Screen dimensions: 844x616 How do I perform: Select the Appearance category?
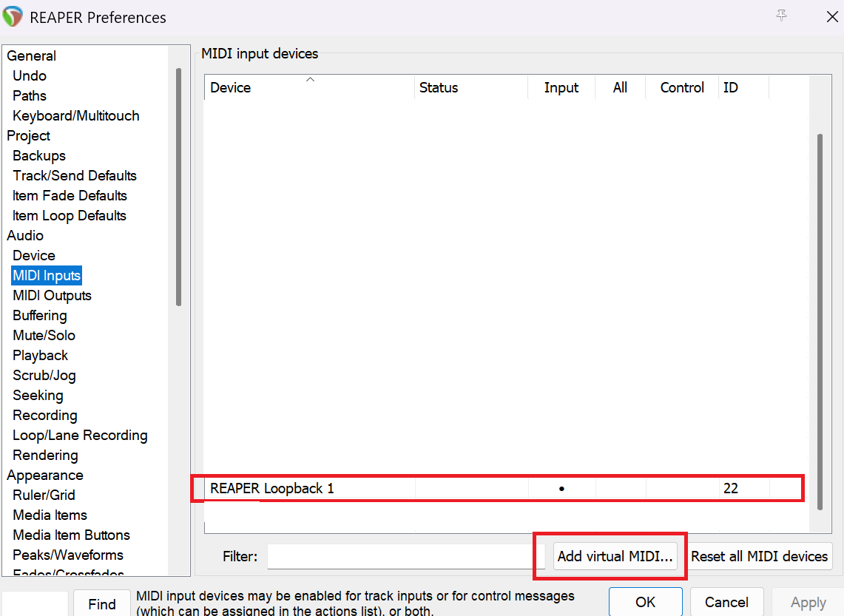point(45,475)
